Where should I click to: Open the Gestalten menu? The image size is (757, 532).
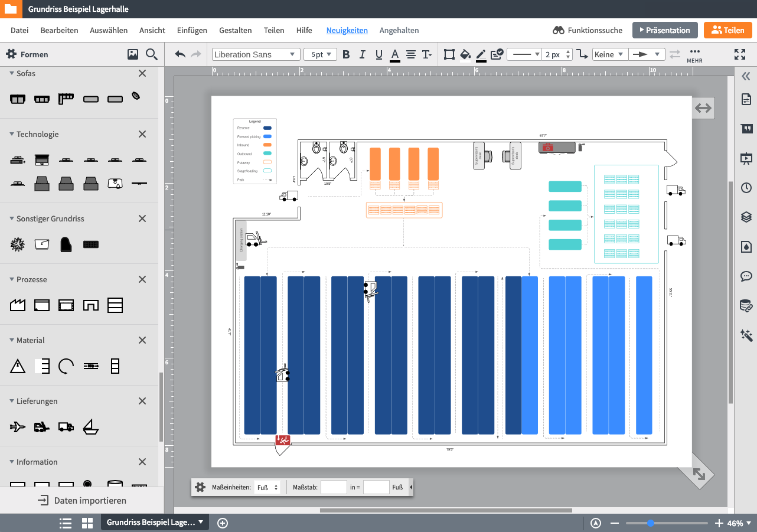(x=235, y=30)
